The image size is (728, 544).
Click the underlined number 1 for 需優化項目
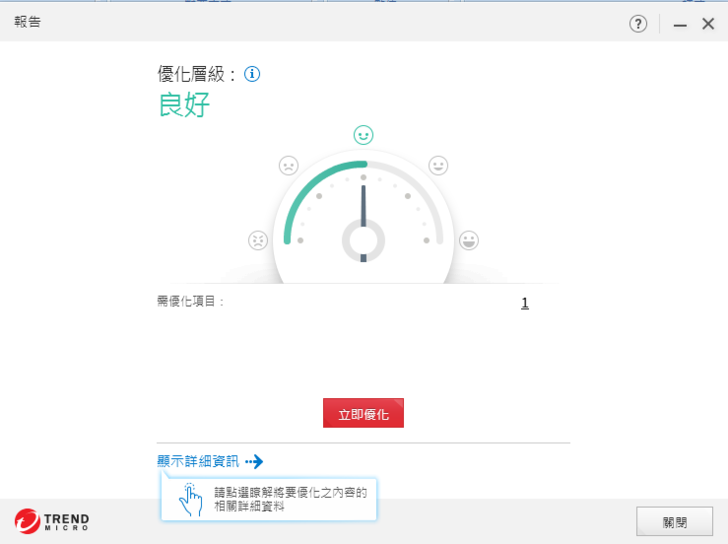[x=524, y=303]
